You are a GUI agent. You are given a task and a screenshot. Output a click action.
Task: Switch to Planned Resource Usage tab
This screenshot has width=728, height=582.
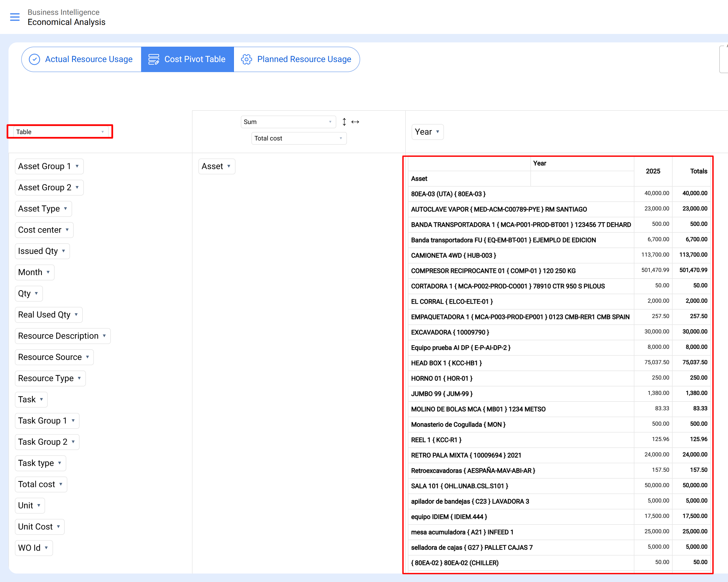point(304,59)
